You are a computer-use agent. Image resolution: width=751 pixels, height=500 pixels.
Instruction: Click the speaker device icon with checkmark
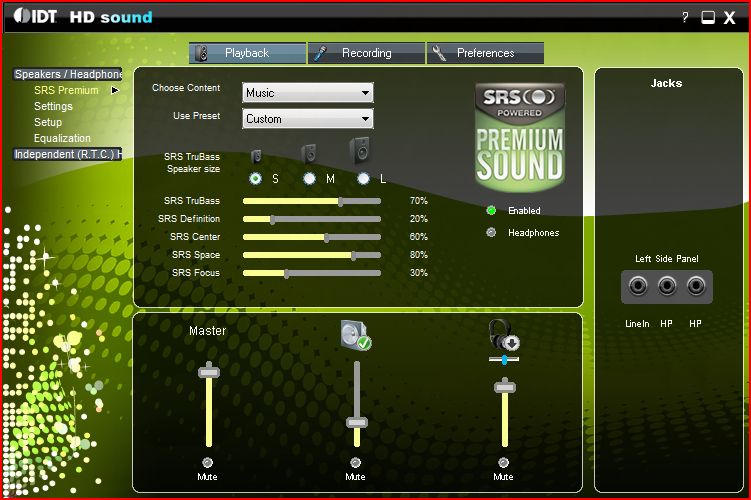coord(355,335)
